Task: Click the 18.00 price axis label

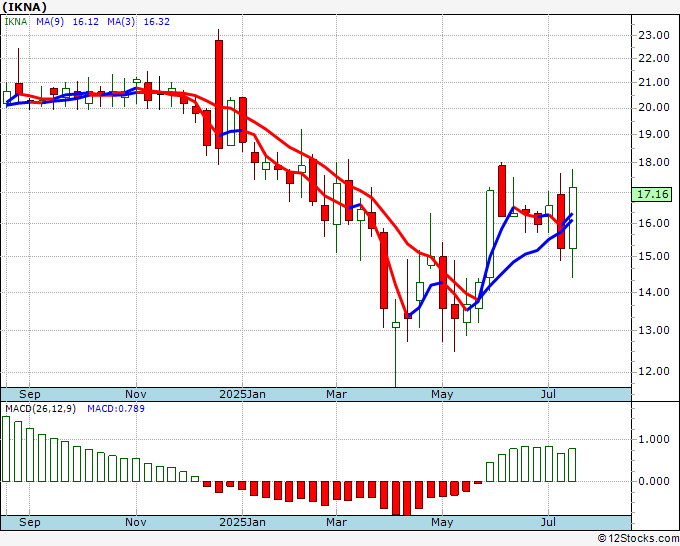Action: coord(654,163)
